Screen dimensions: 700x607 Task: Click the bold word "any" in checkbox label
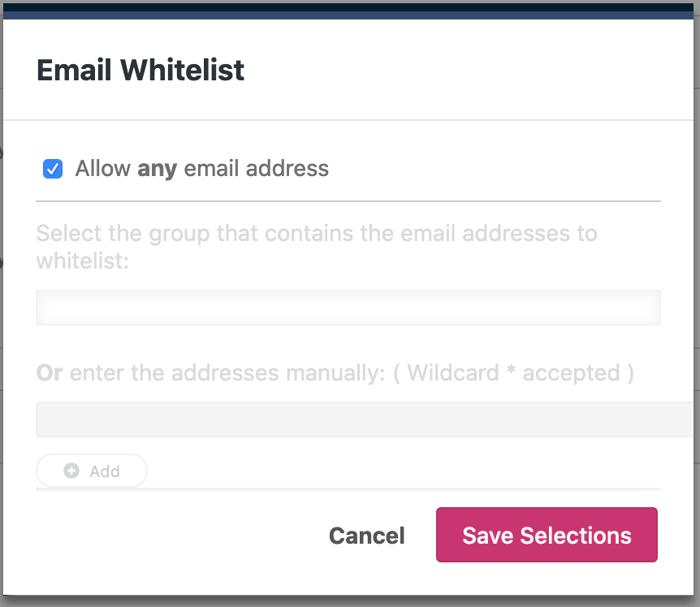click(157, 169)
